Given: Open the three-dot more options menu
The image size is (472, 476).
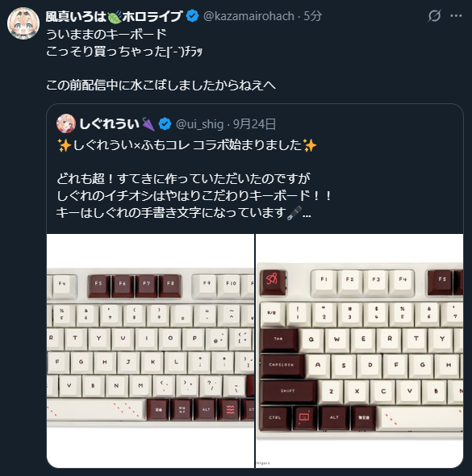Looking at the screenshot, I should click(456, 16).
